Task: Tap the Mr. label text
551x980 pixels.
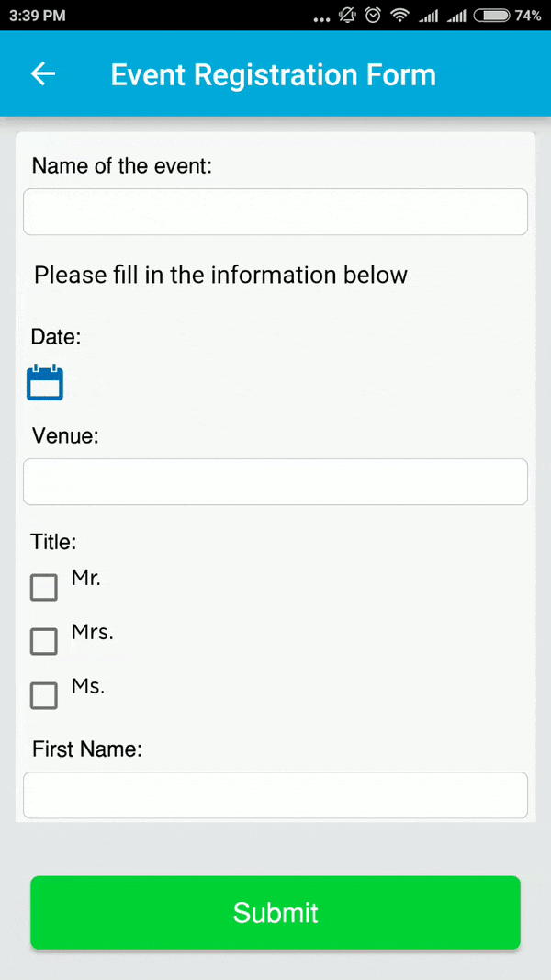Action: point(86,578)
